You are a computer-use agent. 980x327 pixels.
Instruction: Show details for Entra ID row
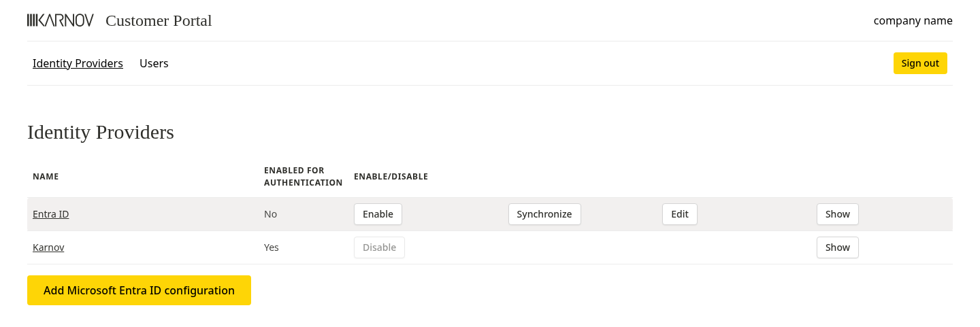point(837,214)
